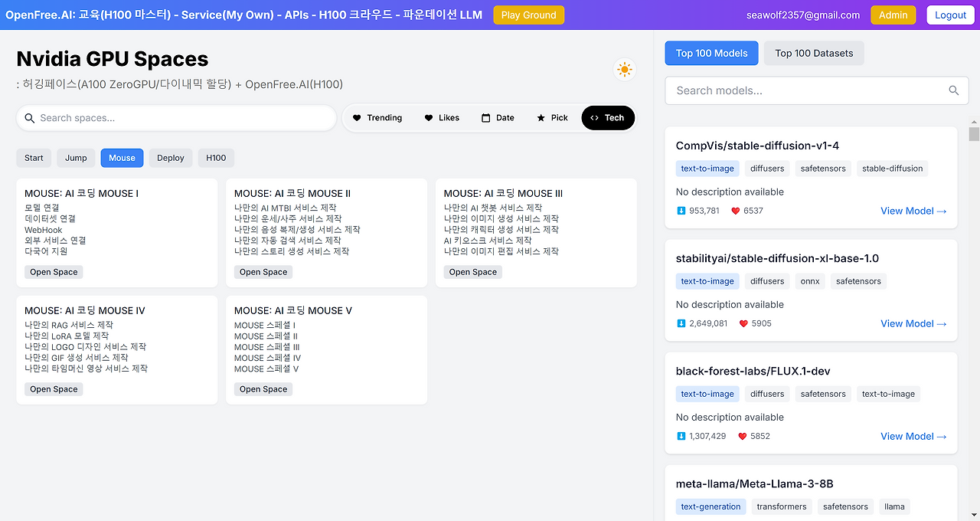Sort spaces by Trending
Viewport: 980px width, 521px height.
coord(377,118)
